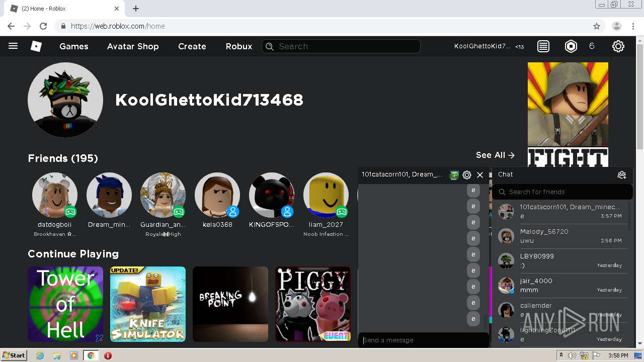Image resolution: width=644 pixels, height=362 pixels.
Task: Open the Knife Simulator game
Action: pos(148,304)
